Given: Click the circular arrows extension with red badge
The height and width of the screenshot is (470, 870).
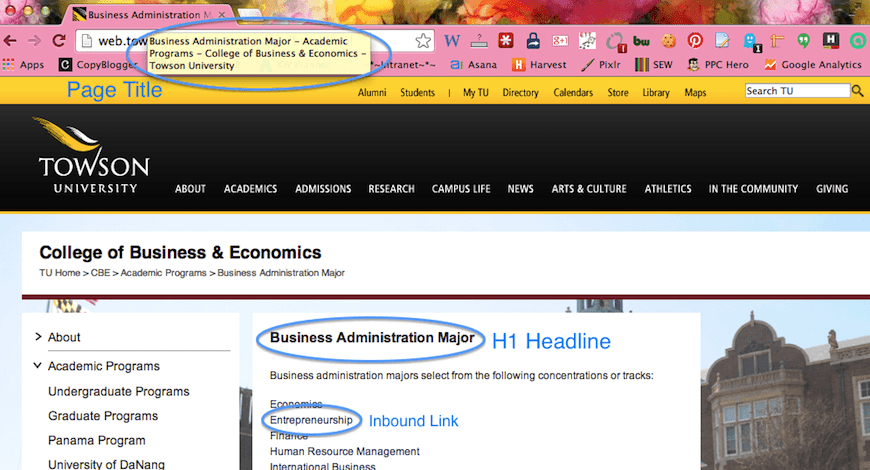Looking at the screenshot, I should pyautogui.click(x=615, y=42).
